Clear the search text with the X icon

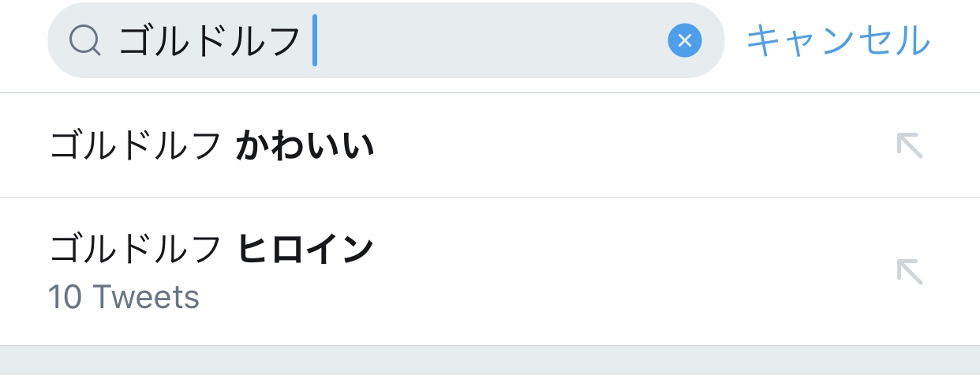pyautogui.click(x=684, y=40)
